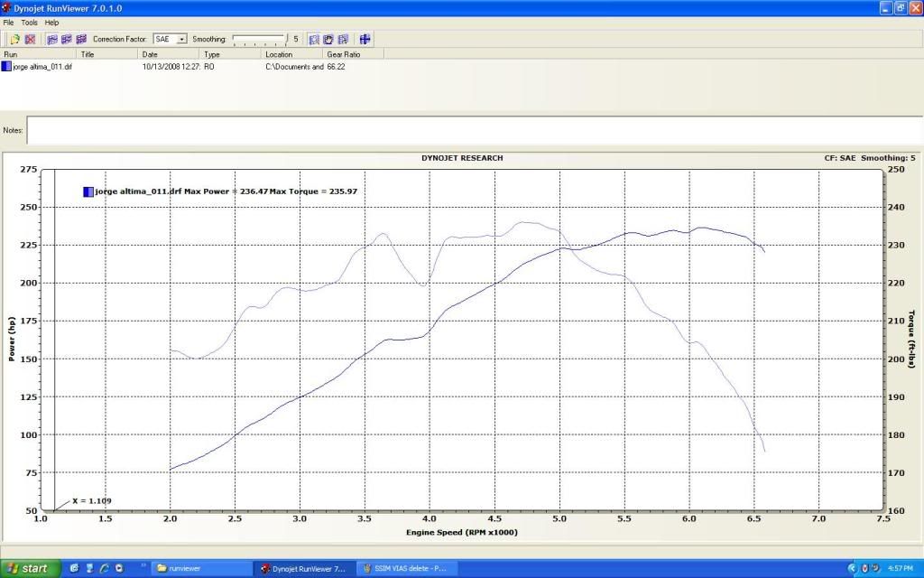Click the crosshair cursor toolbar icon
Image resolution: width=924 pixels, height=578 pixels.
pos(365,40)
